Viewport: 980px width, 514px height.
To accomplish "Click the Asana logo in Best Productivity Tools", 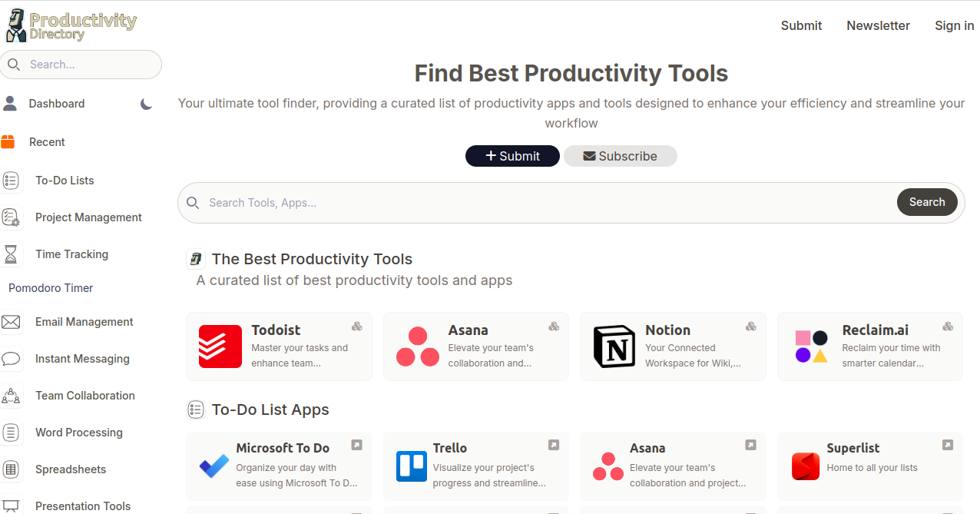I will pyautogui.click(x=418, y=347).
